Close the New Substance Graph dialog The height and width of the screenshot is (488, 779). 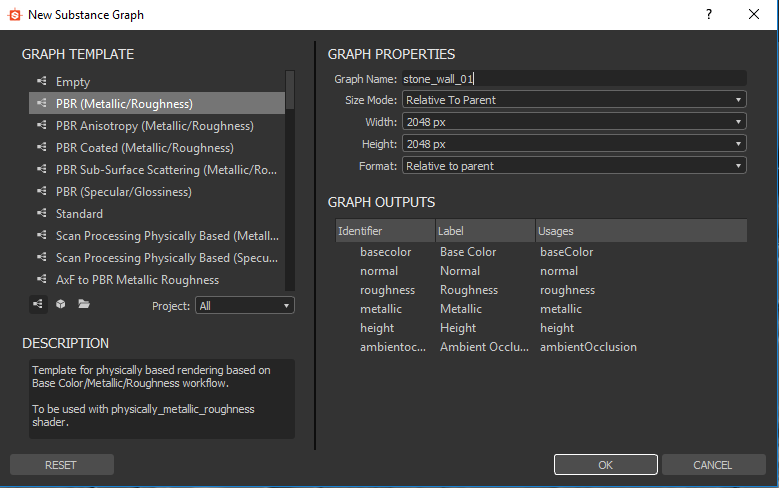click(754, 14)
